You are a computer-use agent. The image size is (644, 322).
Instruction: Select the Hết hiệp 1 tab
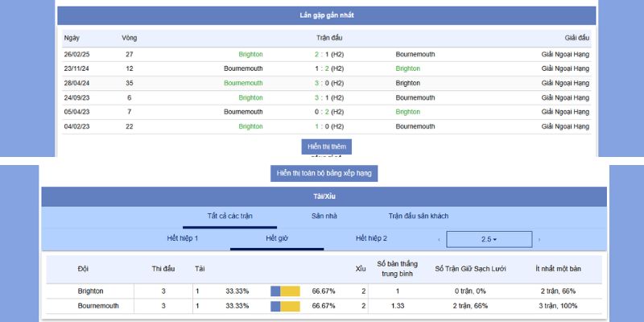click(x=183, y=238)
